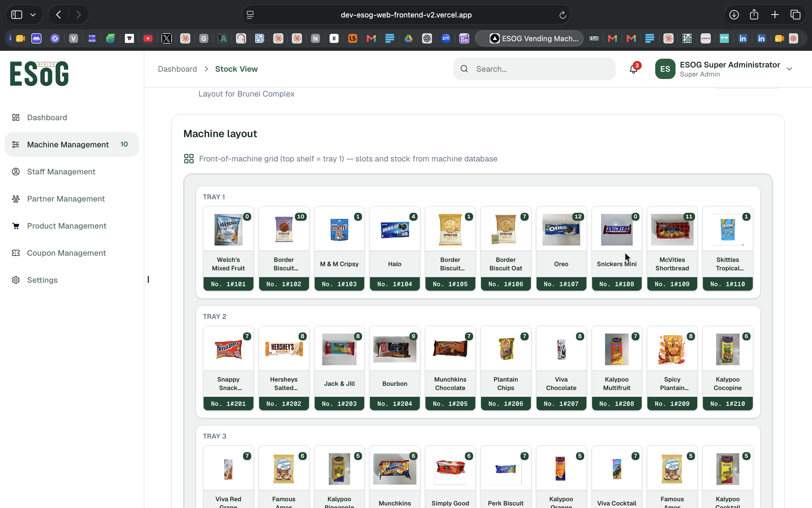Click slot label No. 1#110
This screenshot has height=508, width=812.
point(728,284)
